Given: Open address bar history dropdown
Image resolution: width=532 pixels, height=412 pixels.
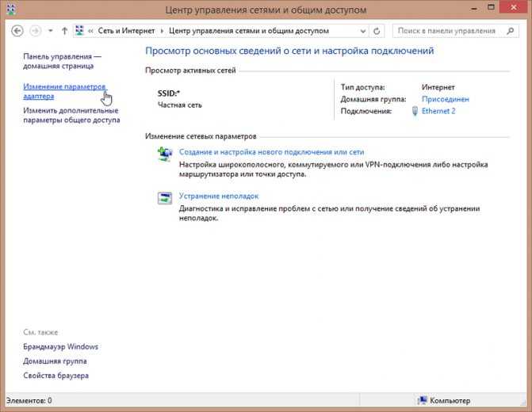Looking at the screenshot, I should pyautogui.click(x=362, y=31).
